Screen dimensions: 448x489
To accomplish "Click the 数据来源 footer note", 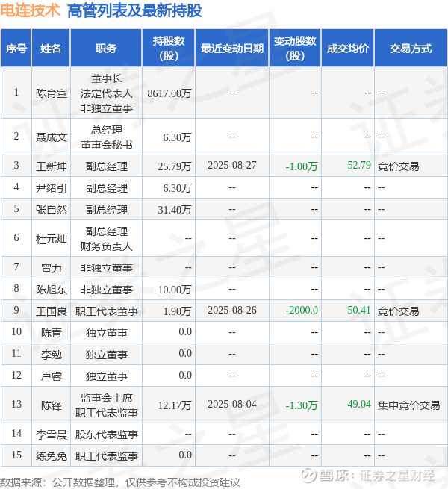I will coord(120,483).
